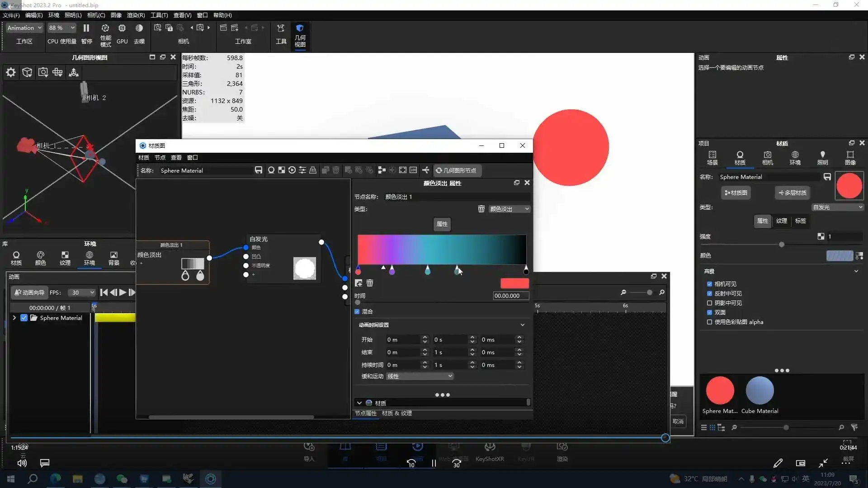Click the trash icon below the gradient bar
The width and height of the screenshot is (868, 488).
[370, 283]
